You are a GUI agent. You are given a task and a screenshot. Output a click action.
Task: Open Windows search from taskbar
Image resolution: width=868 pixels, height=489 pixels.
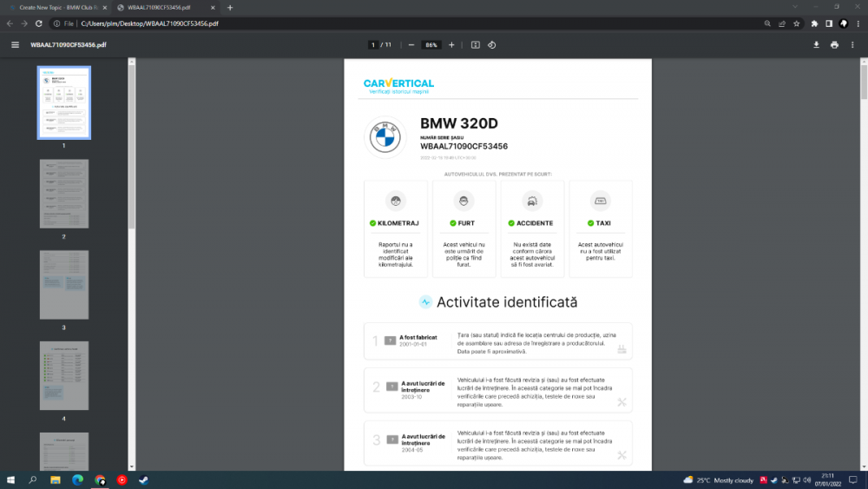tap(33, 480)
